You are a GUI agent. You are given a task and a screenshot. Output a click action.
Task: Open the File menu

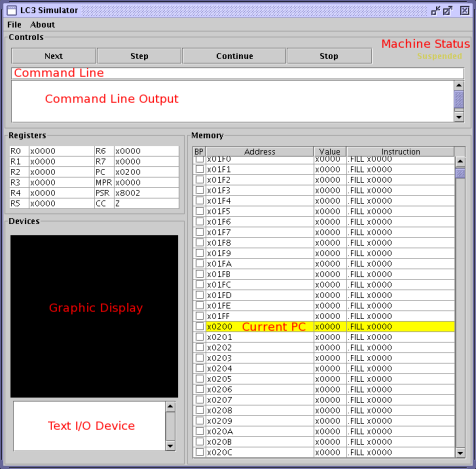(14, 25)
